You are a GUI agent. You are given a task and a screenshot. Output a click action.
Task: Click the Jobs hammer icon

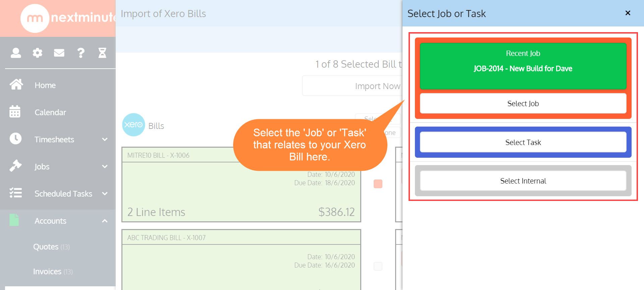click(15, 166)
